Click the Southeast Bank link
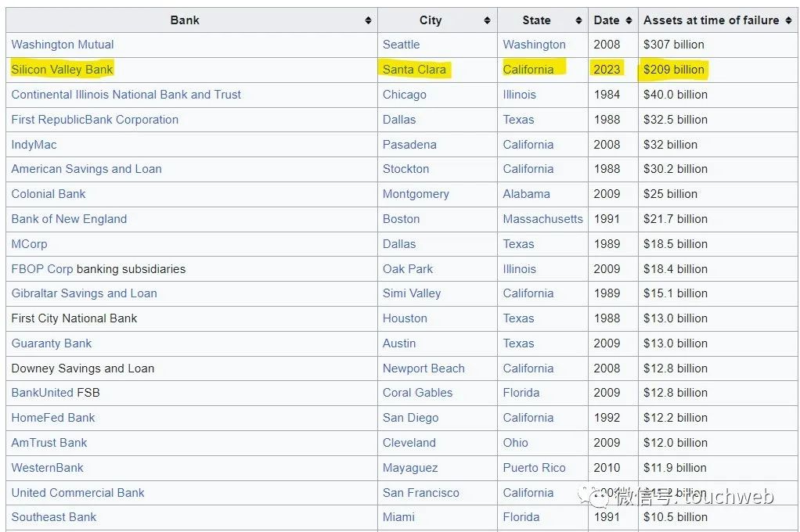Viewport: 800px width, 532px height. (54, 517)
